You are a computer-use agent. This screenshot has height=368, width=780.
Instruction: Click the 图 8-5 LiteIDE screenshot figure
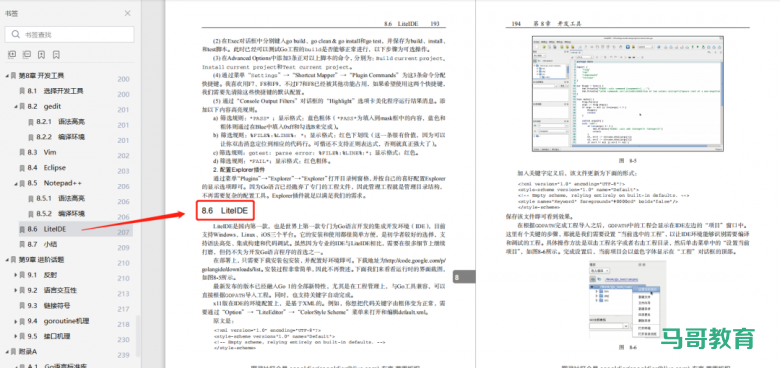627,93
